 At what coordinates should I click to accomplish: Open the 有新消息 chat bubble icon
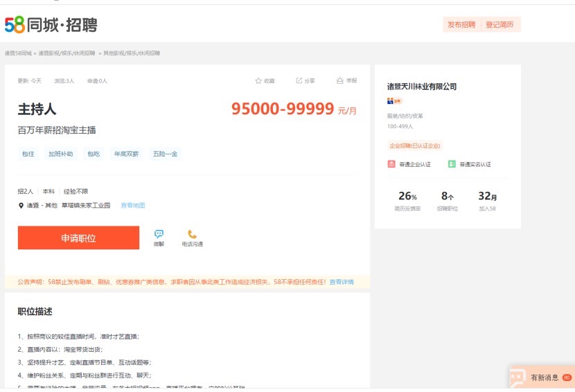pyautogui.click(x=518, y=377)
